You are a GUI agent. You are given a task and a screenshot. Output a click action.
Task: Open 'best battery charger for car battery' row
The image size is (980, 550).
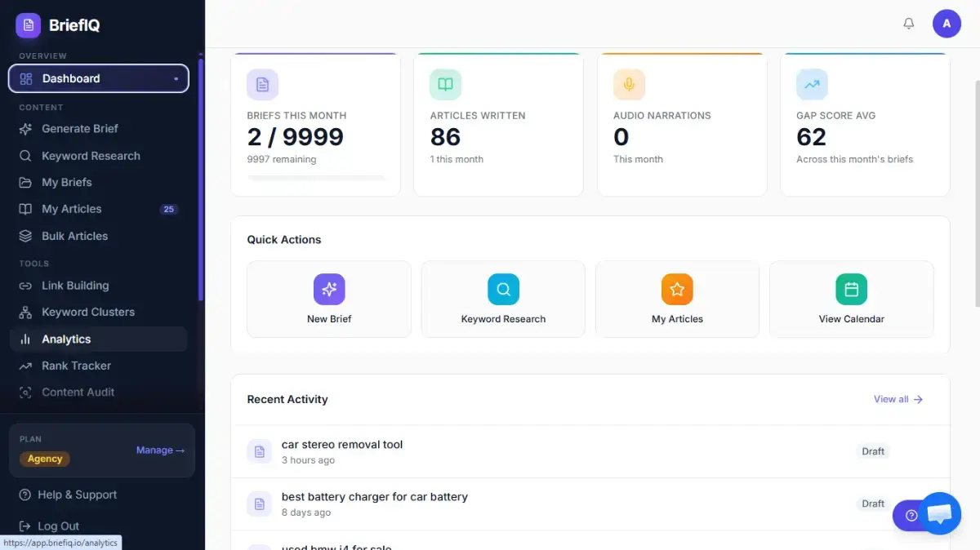(590, 503)
